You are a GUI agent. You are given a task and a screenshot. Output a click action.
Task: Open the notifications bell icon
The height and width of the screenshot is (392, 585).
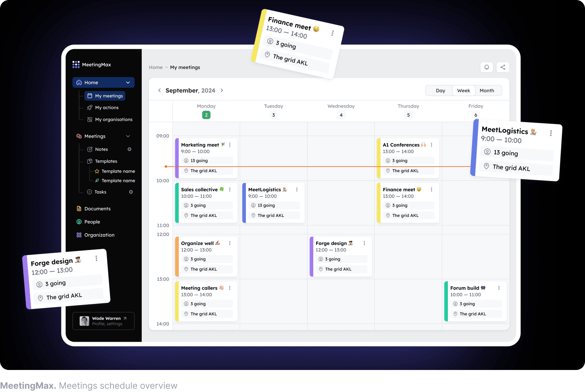coord(487,67)
